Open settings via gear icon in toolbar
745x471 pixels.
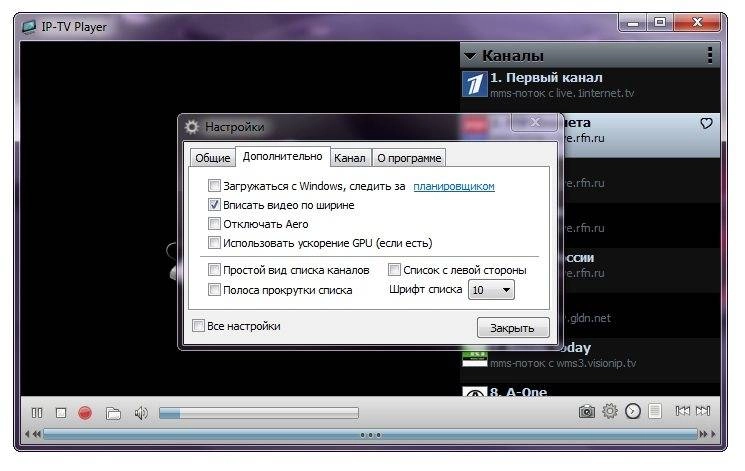click(610, 411)
